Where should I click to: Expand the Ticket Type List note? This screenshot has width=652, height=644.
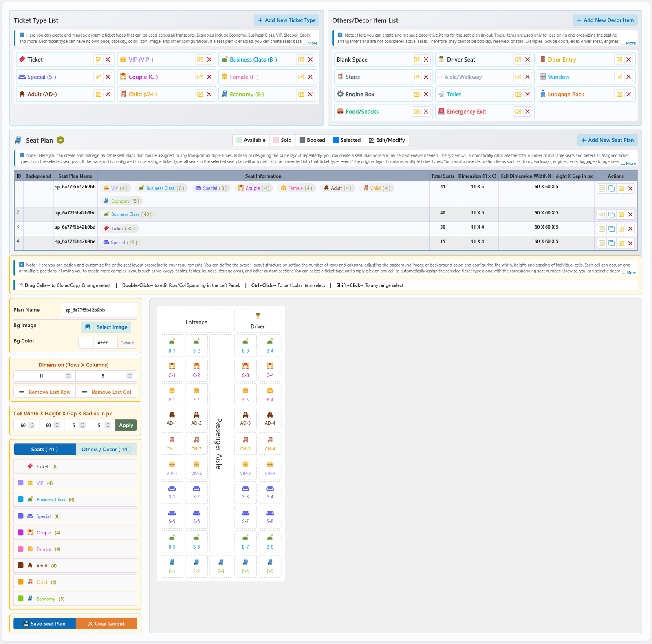(x=310, y=43)
